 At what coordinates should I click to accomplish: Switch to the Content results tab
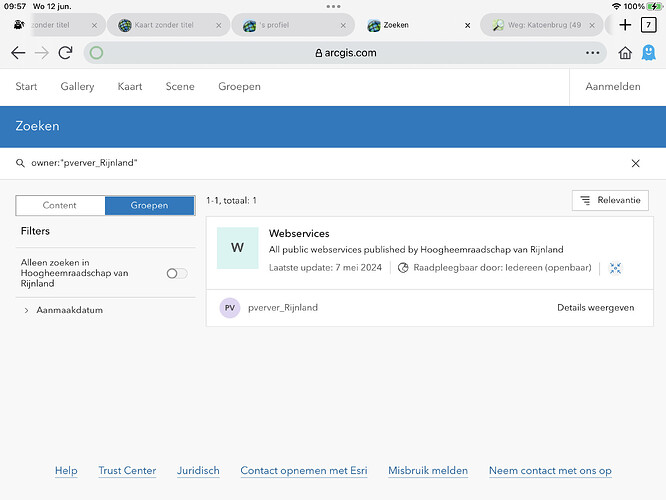(x=60, y=205)
